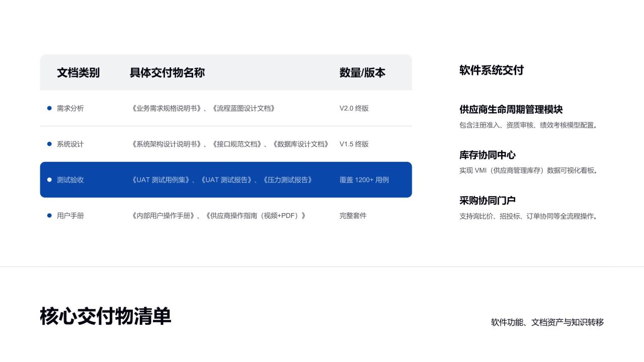The image size is (644, 362).
Task: Click the 软件系统交付 section heading
Action: tap(492, 70)
